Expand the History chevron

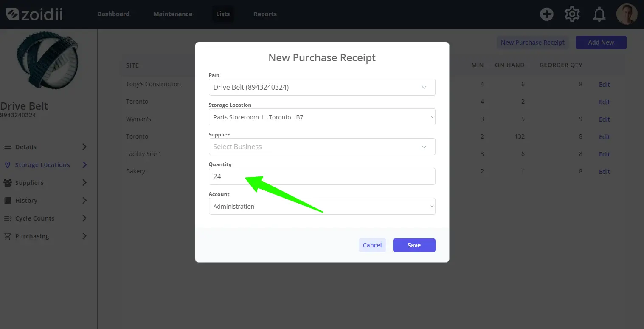[84, 200]
